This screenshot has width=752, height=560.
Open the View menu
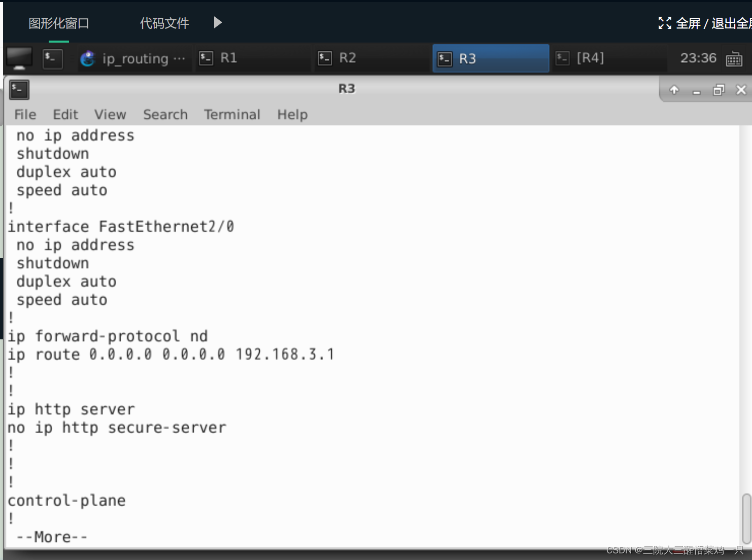tap(110, 115)
